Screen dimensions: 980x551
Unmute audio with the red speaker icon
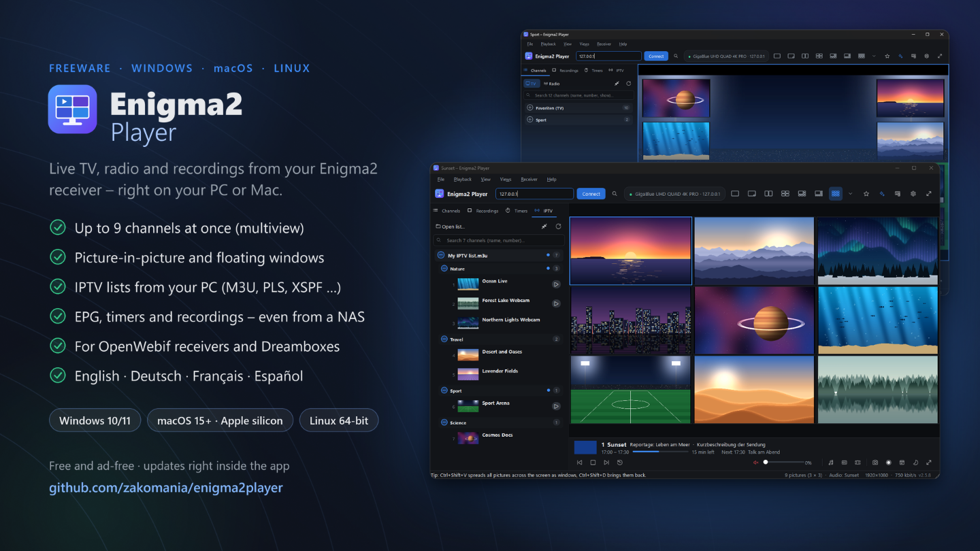[755, 463]
